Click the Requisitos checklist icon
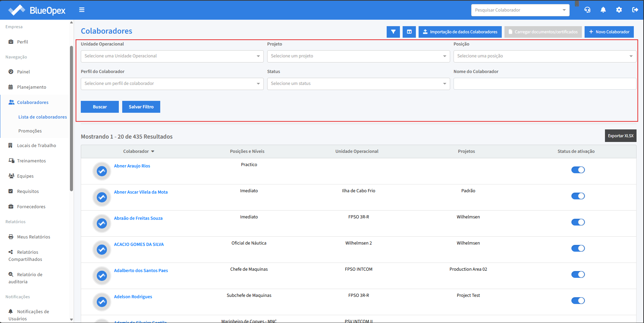 [11, 191]
